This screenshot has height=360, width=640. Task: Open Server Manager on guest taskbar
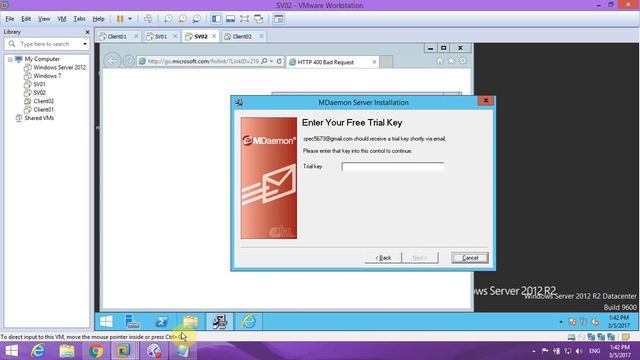coord(133,322)
